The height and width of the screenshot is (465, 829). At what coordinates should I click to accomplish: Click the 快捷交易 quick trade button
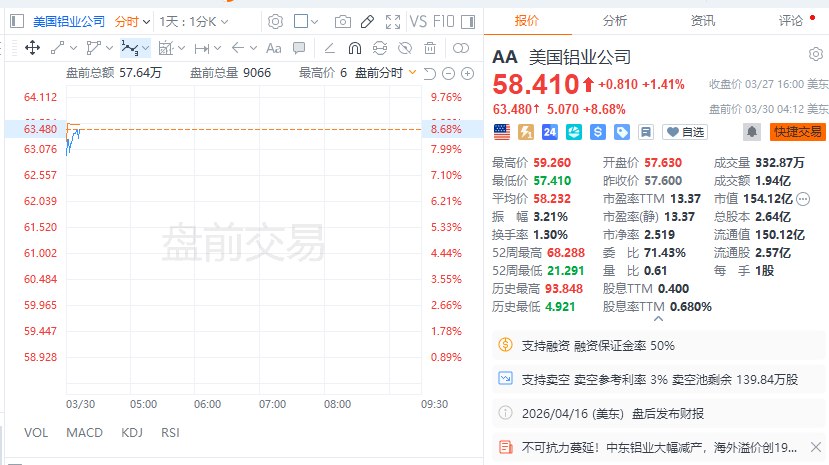[797, 131]
